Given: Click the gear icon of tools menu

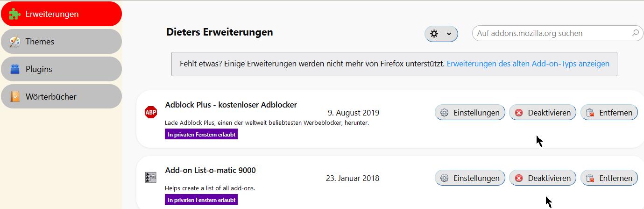Looking at the screenshot, I should coord(434,34).
